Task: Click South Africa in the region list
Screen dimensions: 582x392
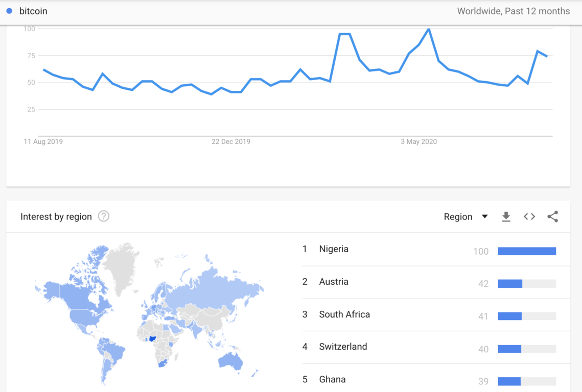Action: point(344,314)
